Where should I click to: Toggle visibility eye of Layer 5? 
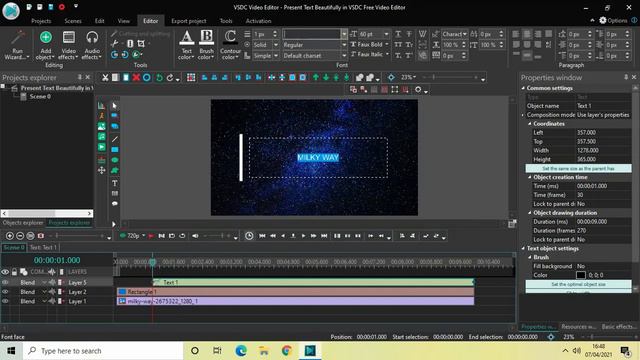pos(5,282)
